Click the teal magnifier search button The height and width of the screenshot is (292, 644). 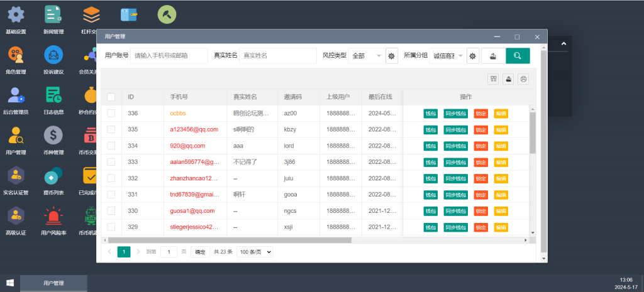click(x=518, y=56)
